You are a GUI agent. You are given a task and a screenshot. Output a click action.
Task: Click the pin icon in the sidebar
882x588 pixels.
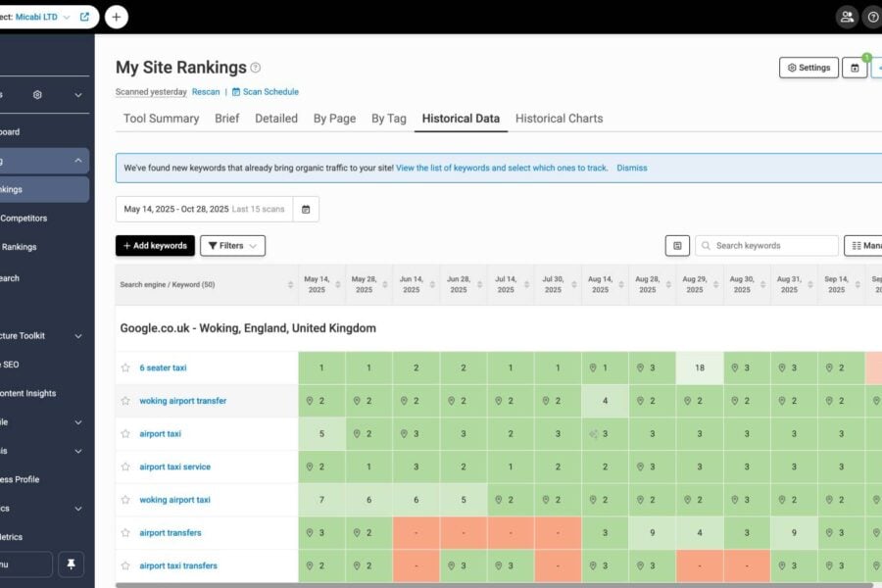point(72,563)
